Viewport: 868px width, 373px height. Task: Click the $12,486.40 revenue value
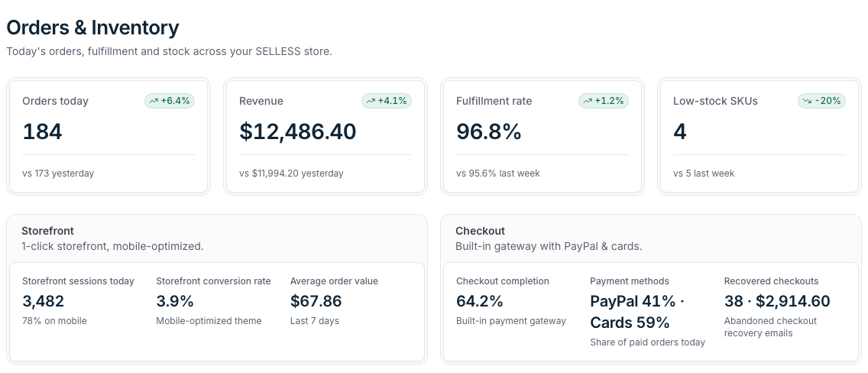click(297, 131)
